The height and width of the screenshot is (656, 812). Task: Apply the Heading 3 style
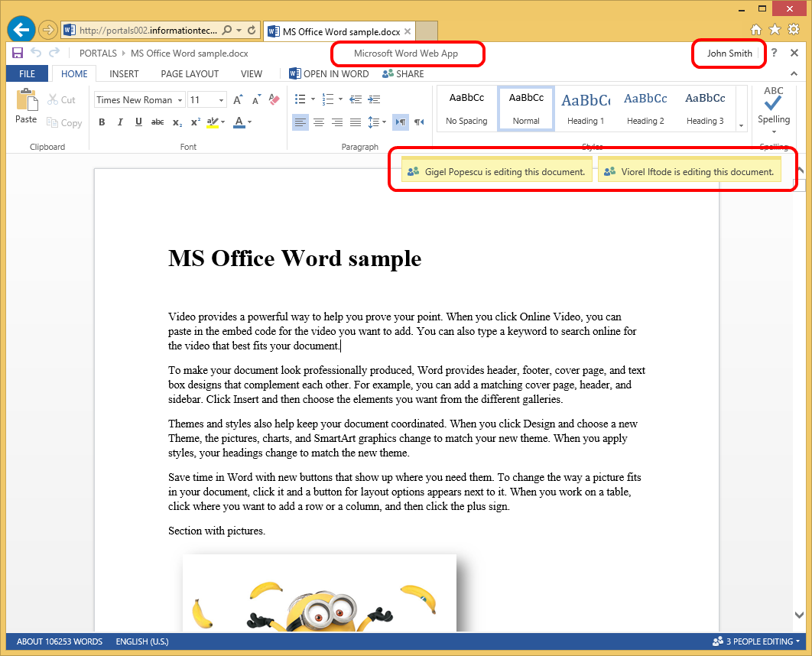tap(705, 109)
